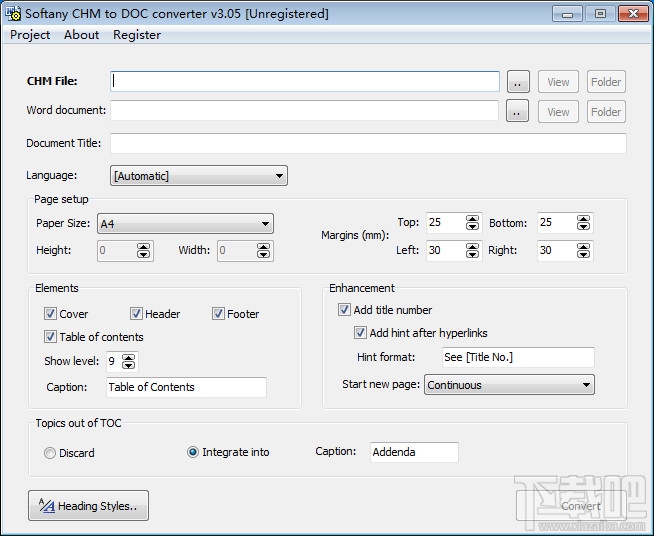654x536 pixels.
Task: Click the Top margin spinner arrows
Action: click(472, 223)
